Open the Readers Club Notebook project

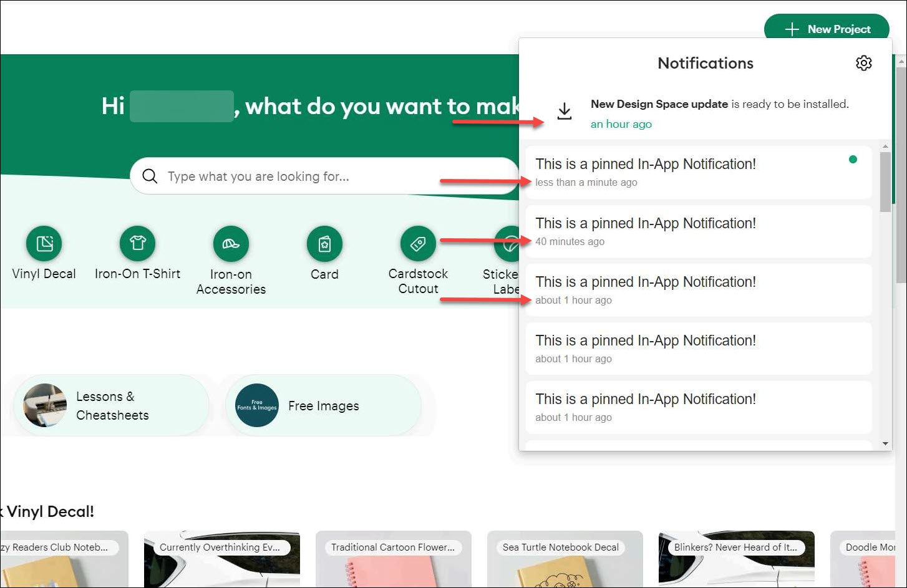click(64, 559)
